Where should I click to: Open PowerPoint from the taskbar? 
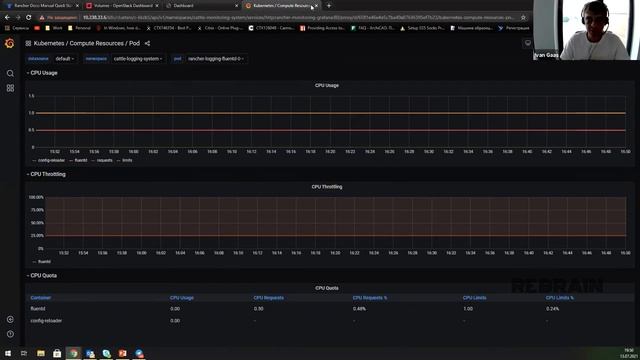click(x=122, y=353)
